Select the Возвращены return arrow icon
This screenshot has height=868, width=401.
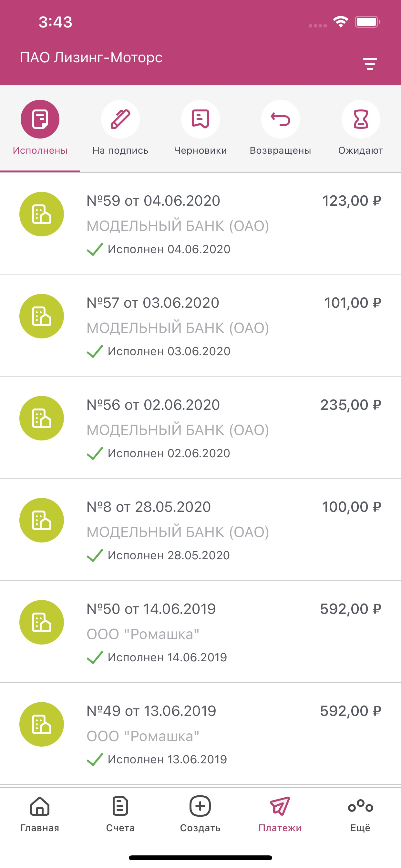(x=280, y=119)
